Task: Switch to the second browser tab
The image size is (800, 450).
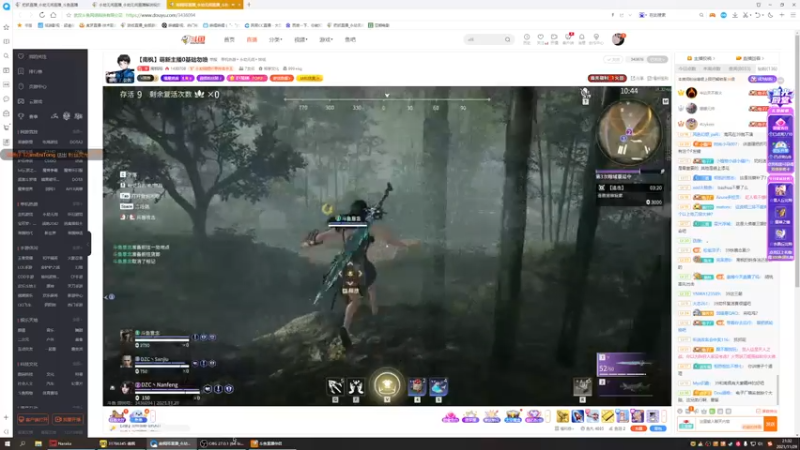Action: pos(127,5)
